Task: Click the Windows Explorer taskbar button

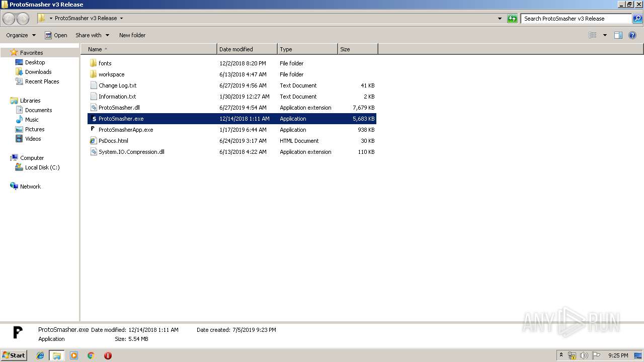Action: 57,355
